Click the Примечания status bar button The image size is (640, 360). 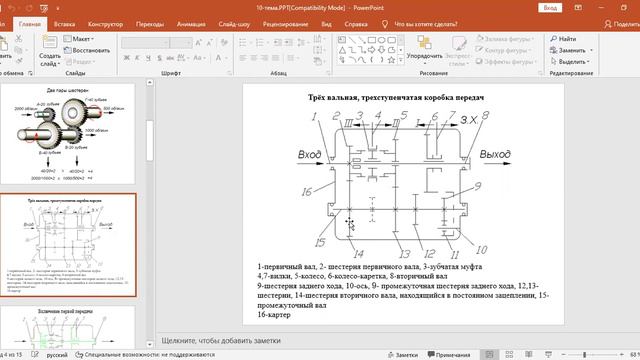[449, 355]
